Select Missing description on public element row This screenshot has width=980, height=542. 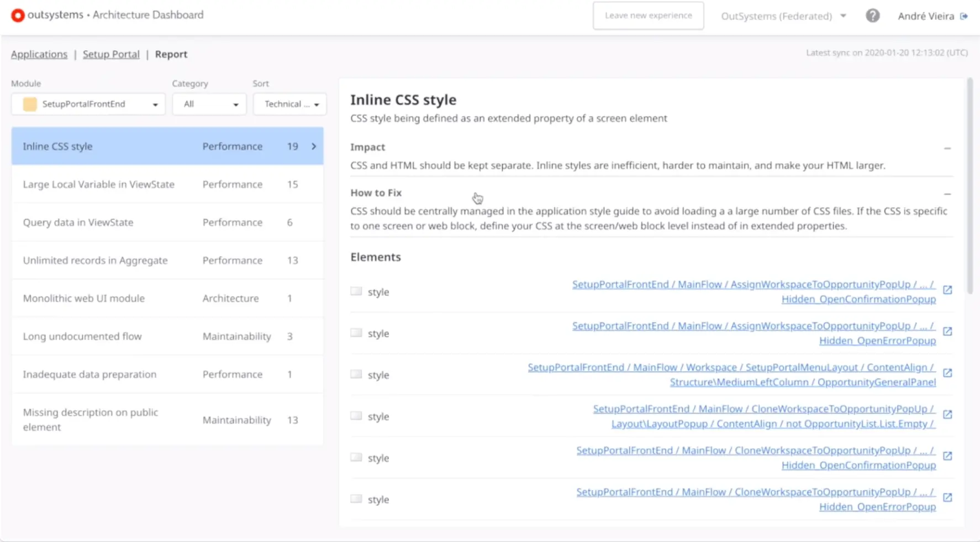coord(167,419)
